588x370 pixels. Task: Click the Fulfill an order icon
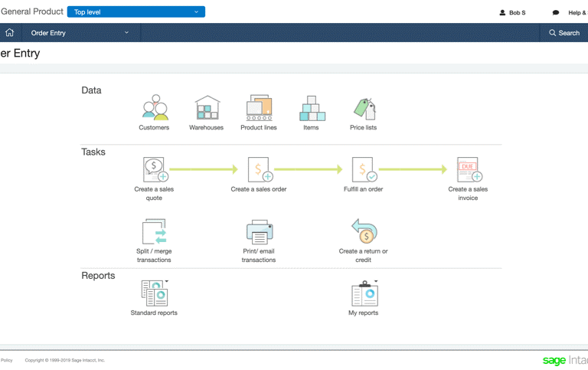tap(364, 169)
